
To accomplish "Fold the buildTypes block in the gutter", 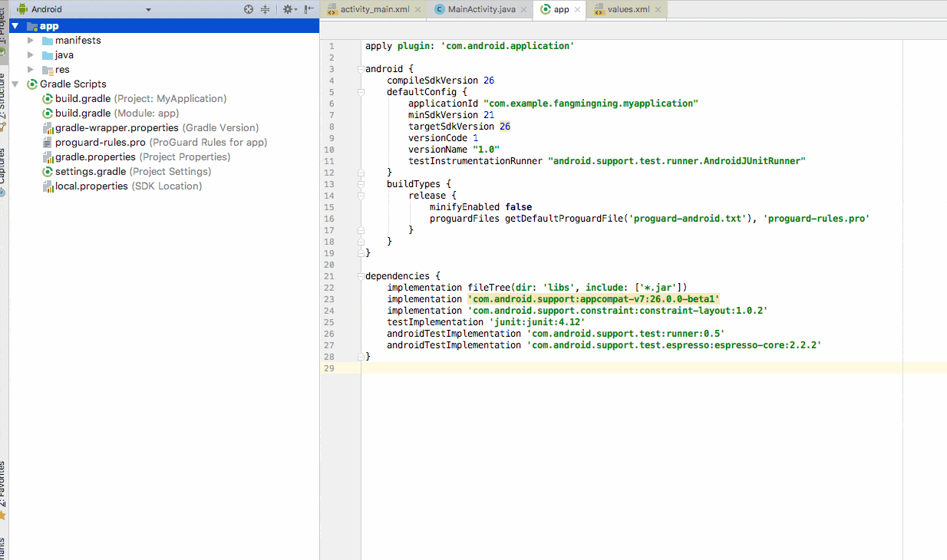I will 361,184.
